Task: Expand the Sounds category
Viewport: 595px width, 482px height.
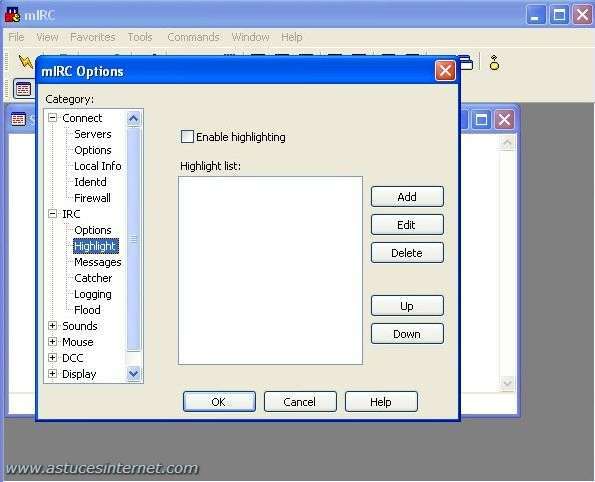Action: [53, 326]
